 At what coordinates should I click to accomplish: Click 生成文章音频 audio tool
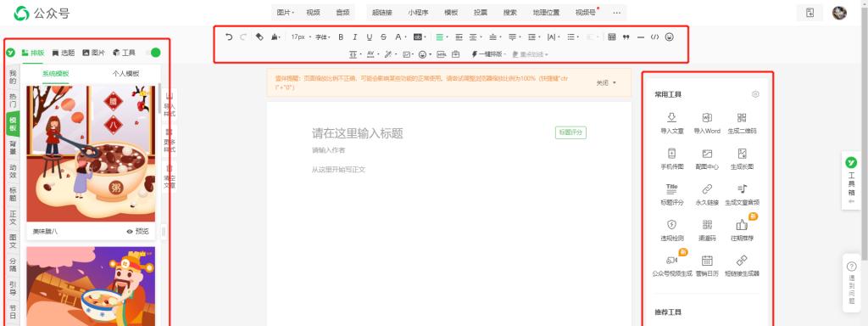click(742, 194)
